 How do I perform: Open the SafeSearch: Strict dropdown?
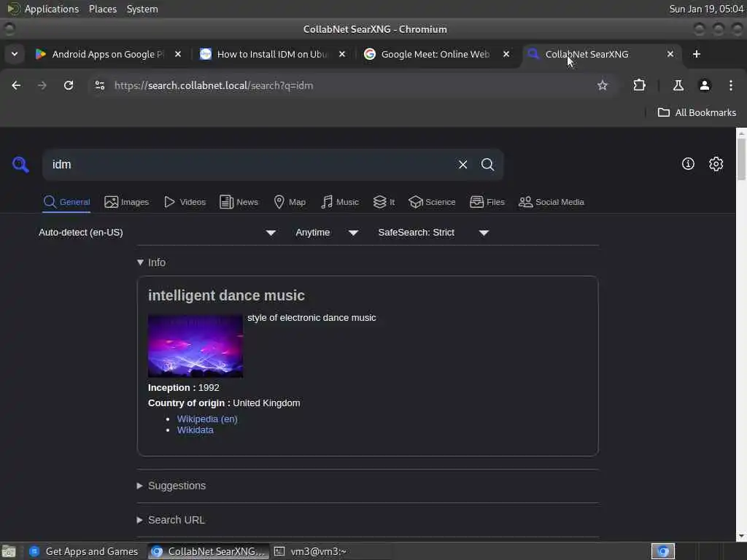tap(433, 233)
